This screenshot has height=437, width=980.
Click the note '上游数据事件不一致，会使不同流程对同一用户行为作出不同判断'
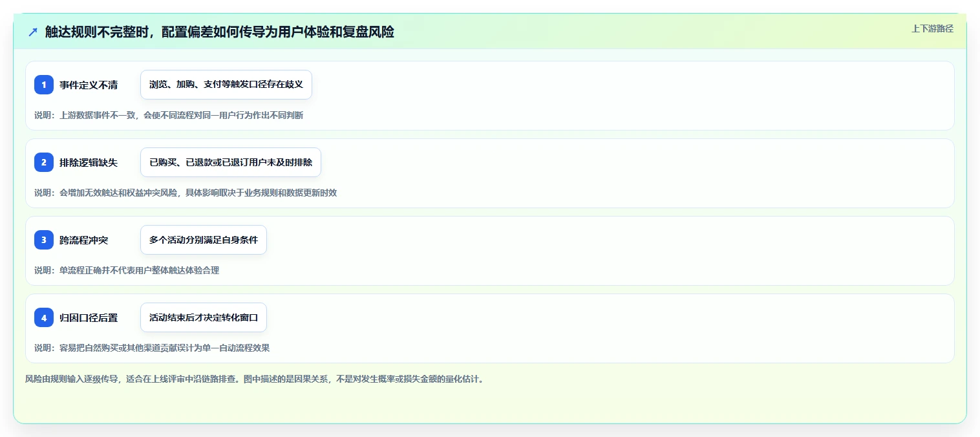click(181, 115)
